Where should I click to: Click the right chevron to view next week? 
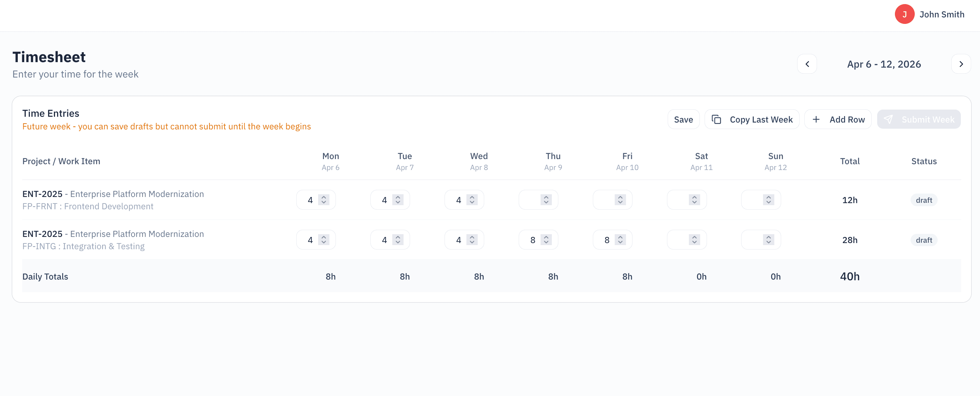coord(961,64)
